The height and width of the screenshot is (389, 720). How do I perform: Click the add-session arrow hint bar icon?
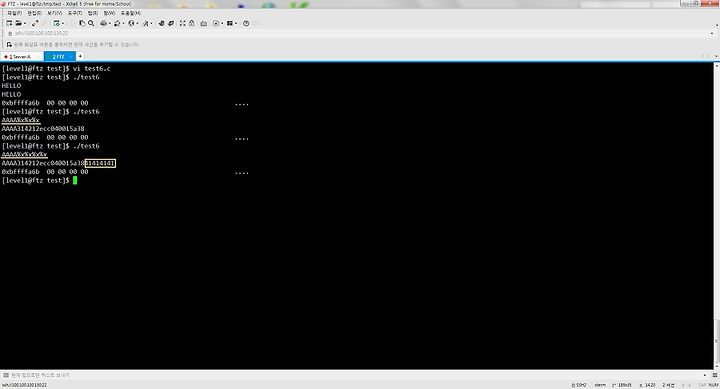pos(9,45)
